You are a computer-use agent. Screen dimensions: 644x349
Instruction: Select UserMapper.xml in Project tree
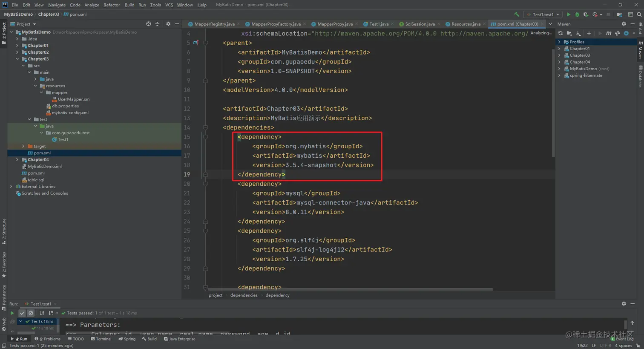74,99
